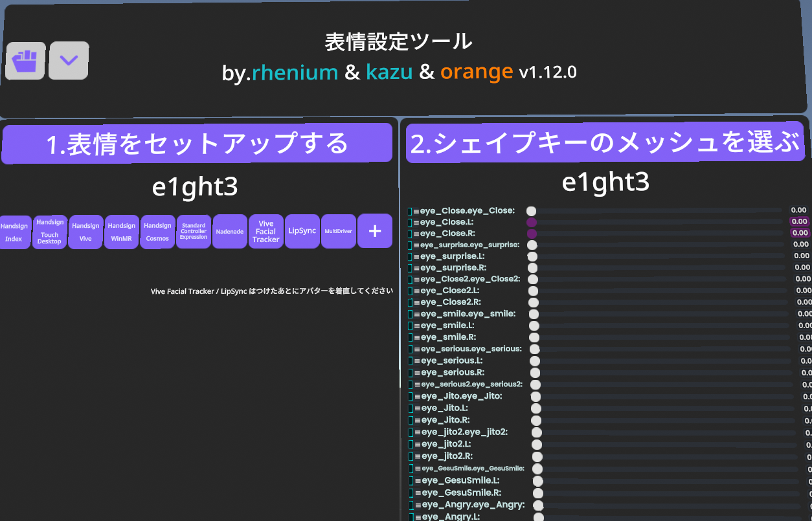Click the handle icon beside eye_jito2.L
The width and height of the screenshot is (812, 521).
pyautogui.click(x=417, y=445)
